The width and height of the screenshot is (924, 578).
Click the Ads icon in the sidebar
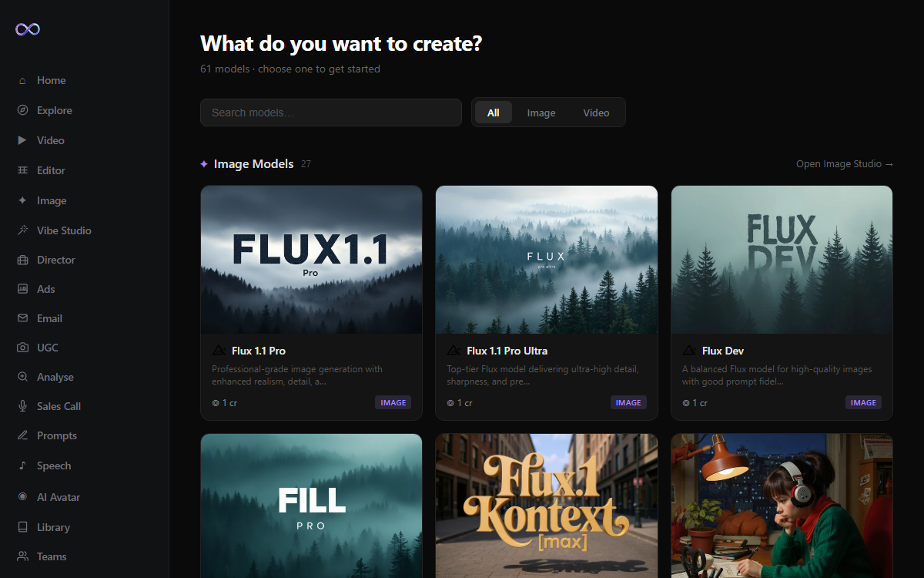[x=22, y=289]
